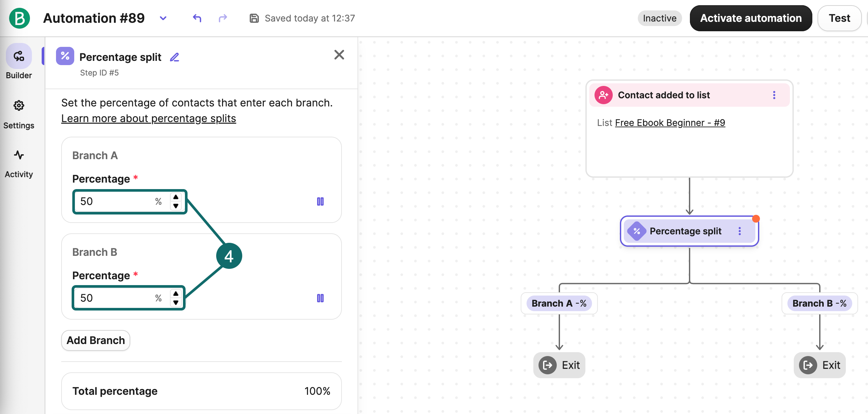Screen dimensions: 868x414
Task: Open Percentage split node options menu
Action: point(740,231)
